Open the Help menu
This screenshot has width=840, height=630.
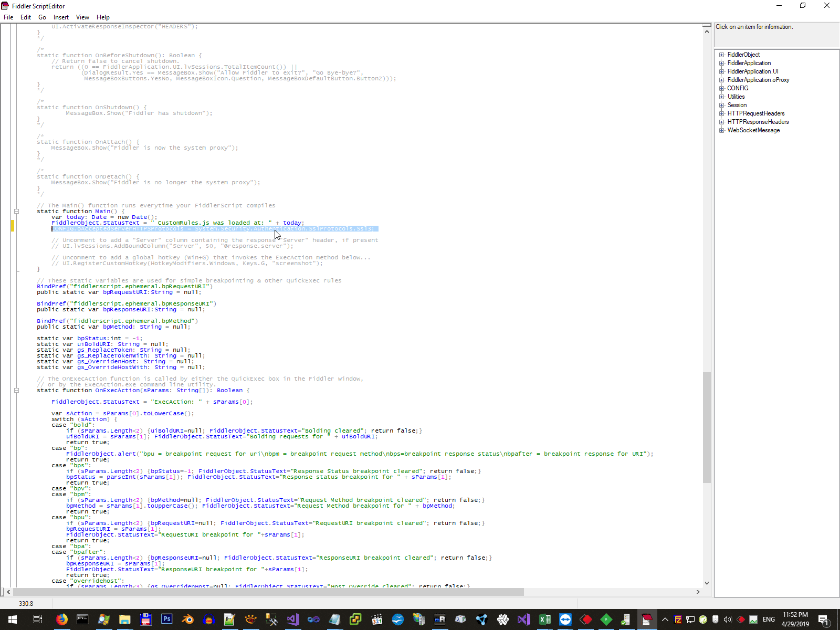click(103, 17)
